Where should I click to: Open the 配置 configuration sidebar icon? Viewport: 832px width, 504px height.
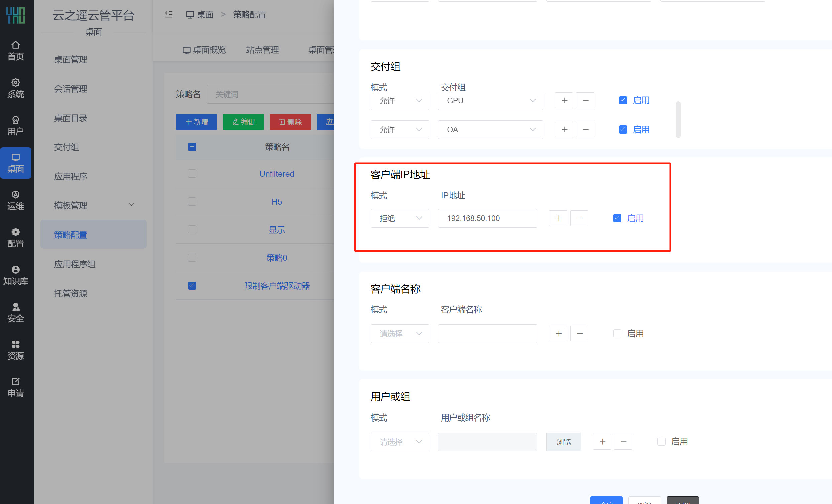[15, 238]
